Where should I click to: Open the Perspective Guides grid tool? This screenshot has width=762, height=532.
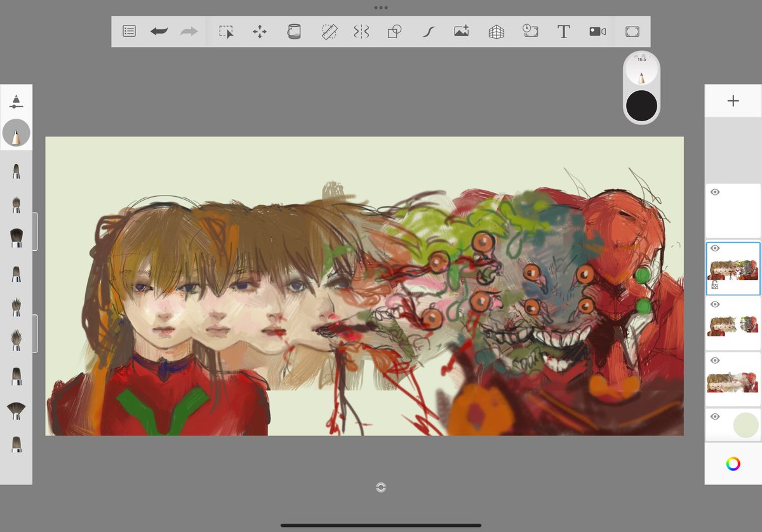[496, 32]
